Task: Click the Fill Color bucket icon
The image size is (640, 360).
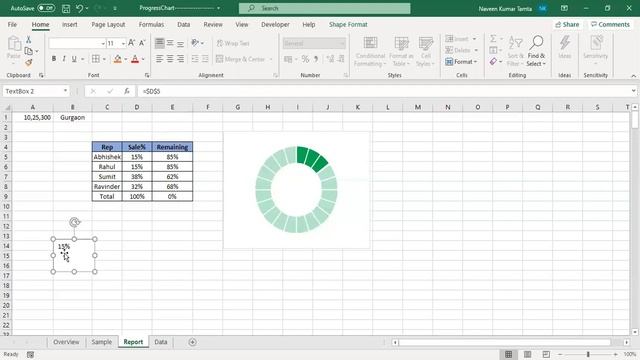Action: (118, 59)
